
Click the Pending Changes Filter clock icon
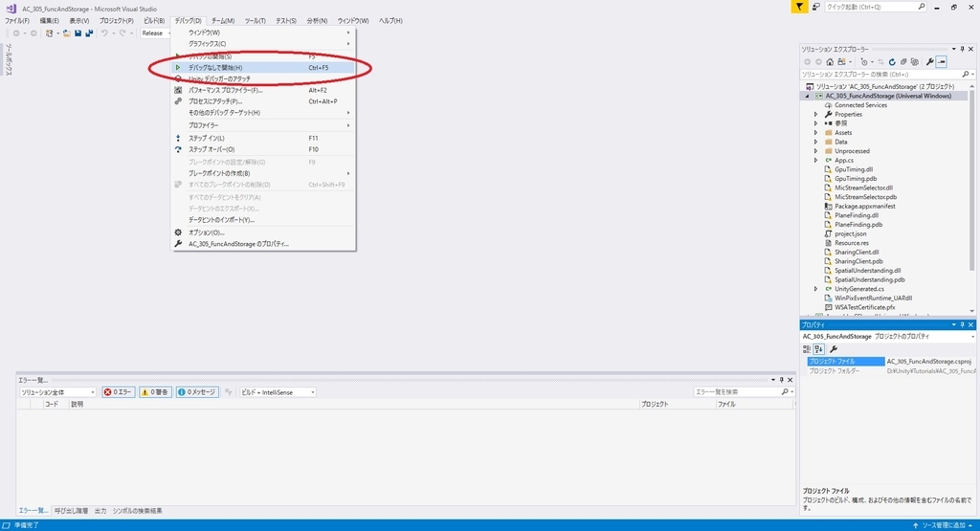[x=864, y=62]
